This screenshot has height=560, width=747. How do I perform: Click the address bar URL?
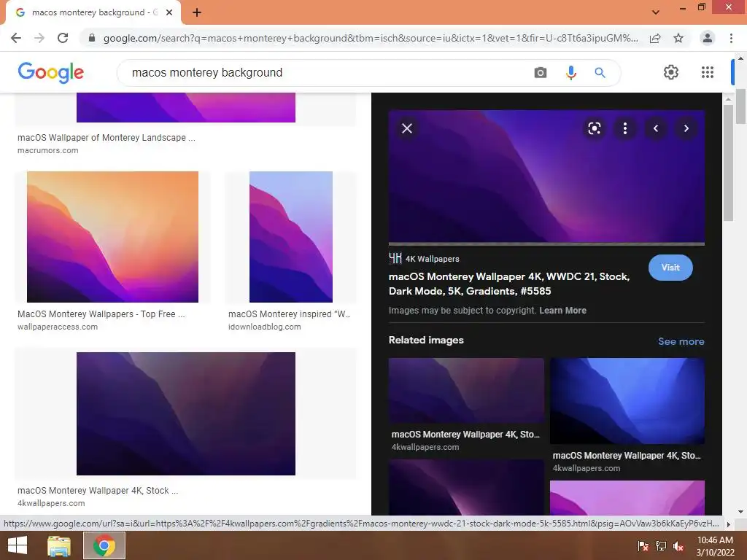coord(371,38)
